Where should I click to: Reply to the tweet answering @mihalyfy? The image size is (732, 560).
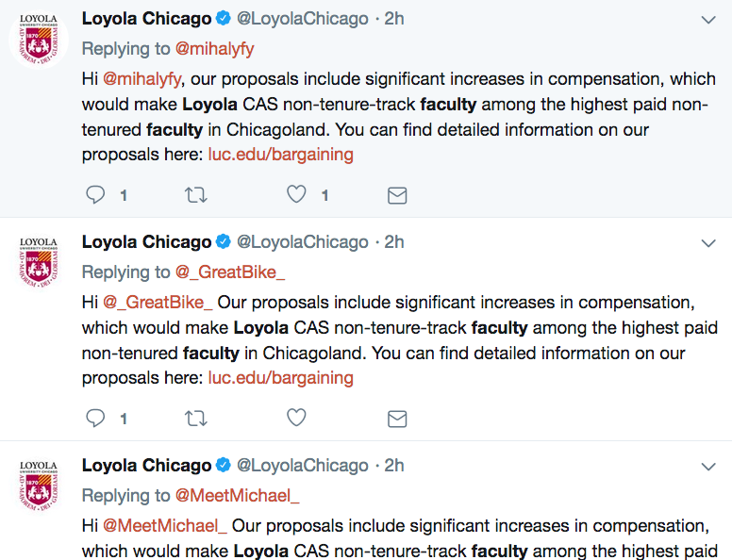tap(95, 195)
